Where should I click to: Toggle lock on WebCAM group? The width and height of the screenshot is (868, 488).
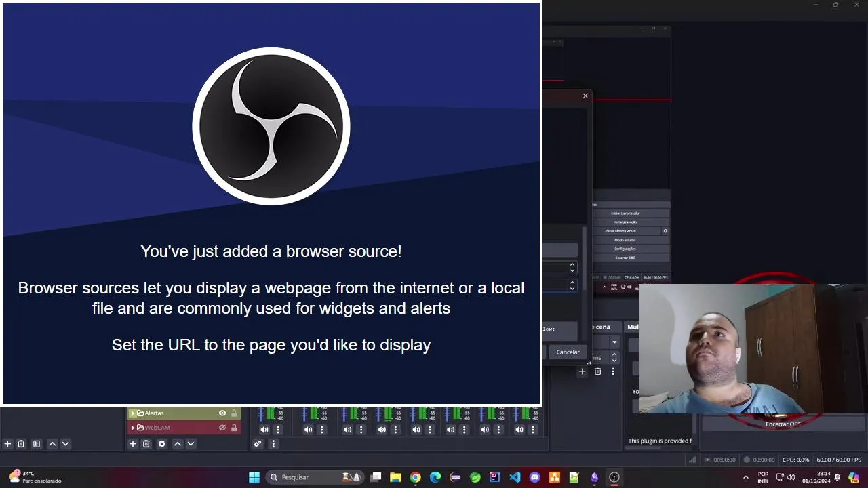(234, 428)
